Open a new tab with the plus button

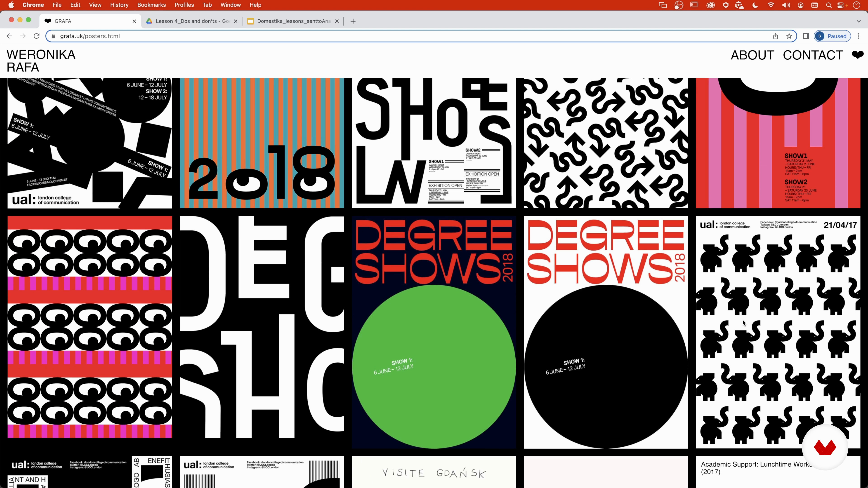coord(353,21)
